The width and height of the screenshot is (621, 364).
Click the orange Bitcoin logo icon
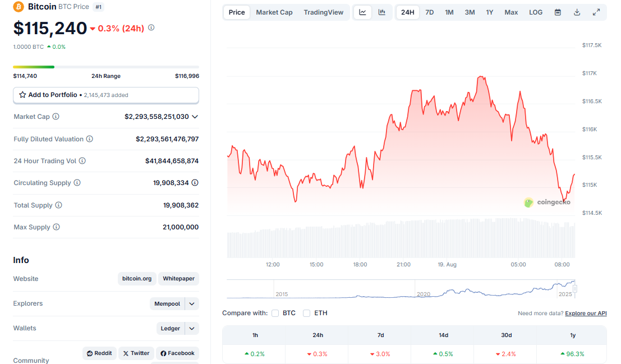tap(18, 7)
